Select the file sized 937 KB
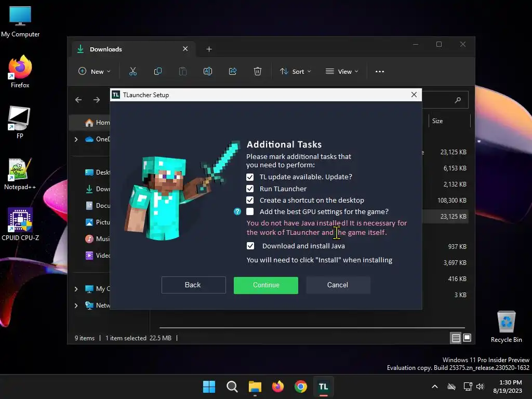This screenshot has height=399, width=532. coord(457,247)
